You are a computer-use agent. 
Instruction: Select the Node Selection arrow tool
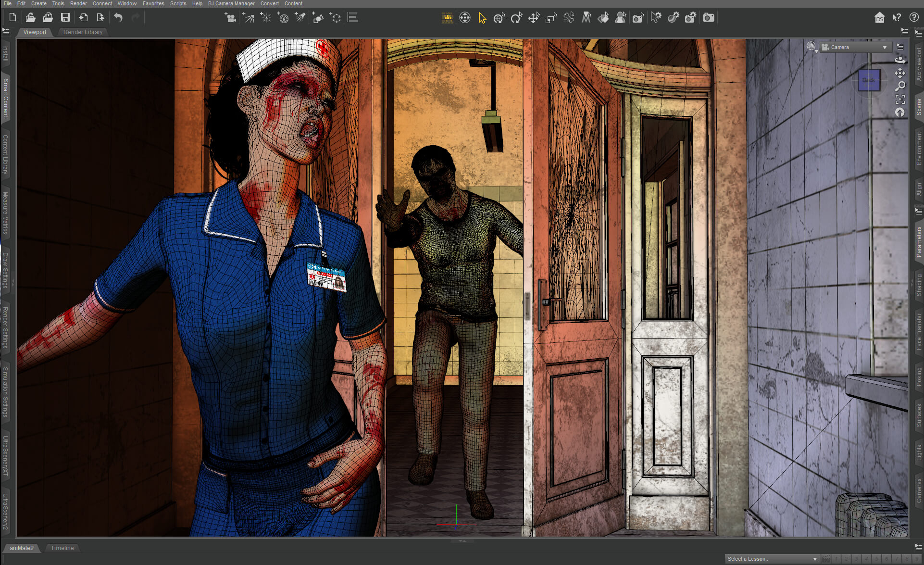pyautogui.click(x=482, y=18)
